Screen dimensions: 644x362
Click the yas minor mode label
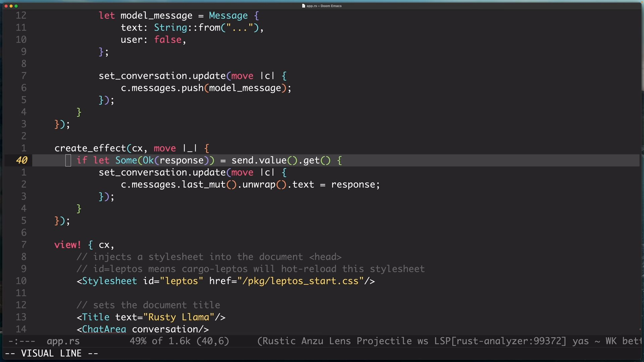580,341
